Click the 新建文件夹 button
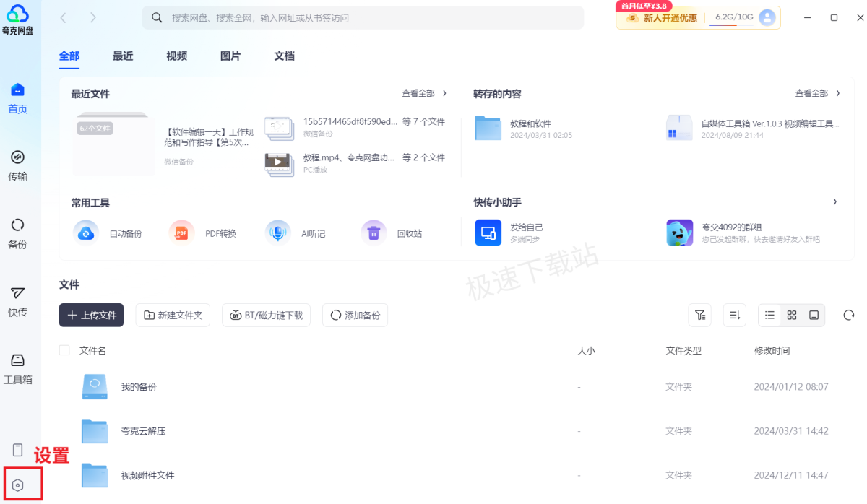Viewport: 867px width, 504px height. [x=173, y=315]
